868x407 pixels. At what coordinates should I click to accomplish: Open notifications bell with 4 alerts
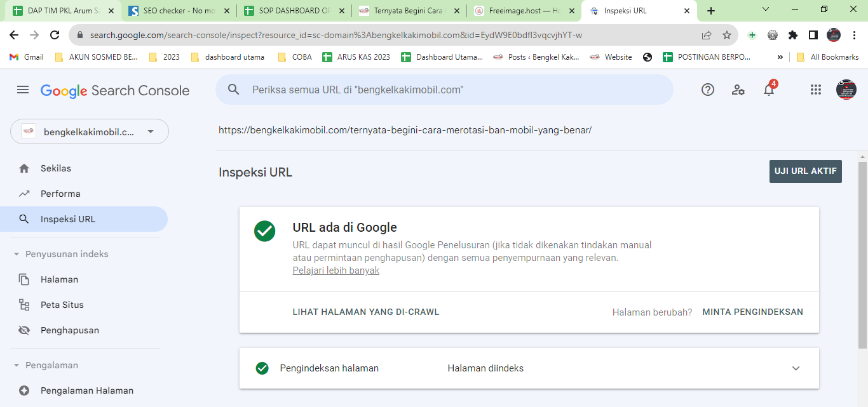tap(769, 89)
